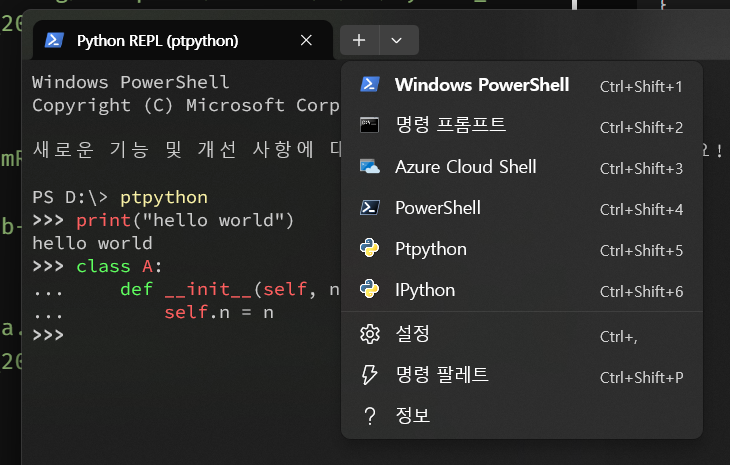Click the gear icon for 설정
Viewport: 730px width, 465px height.
(370, 334)
